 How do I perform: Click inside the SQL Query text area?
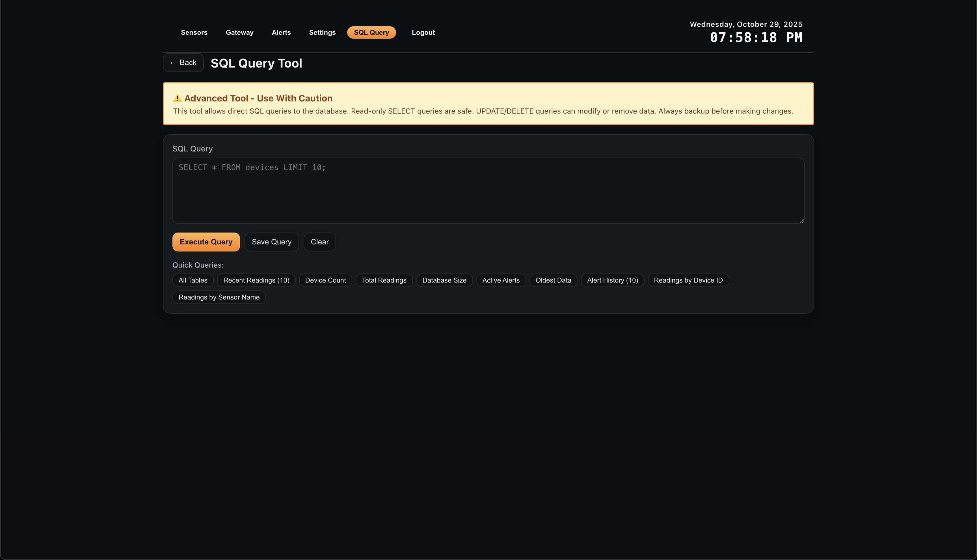488,190
